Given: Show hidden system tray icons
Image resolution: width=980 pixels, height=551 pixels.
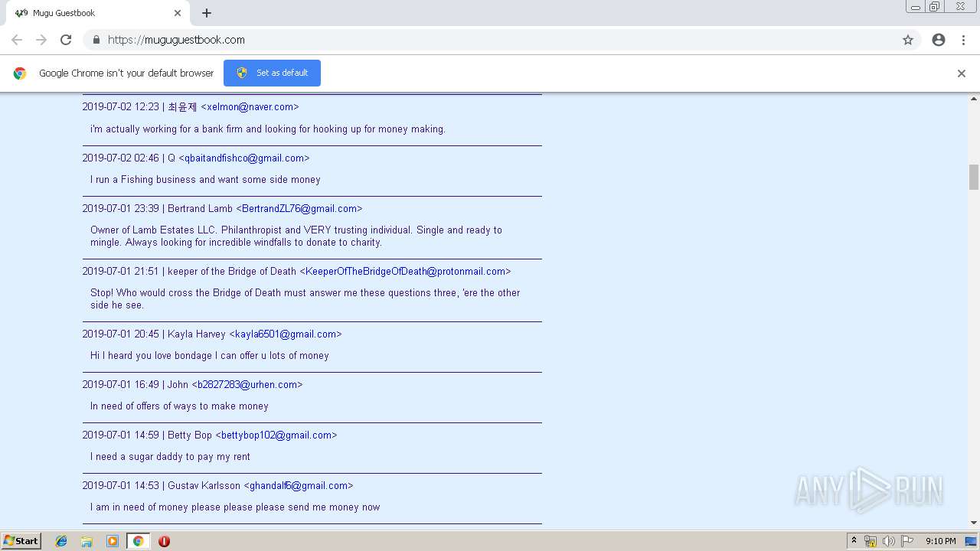Looking at the screenshot, I should (x=854, y=541).
